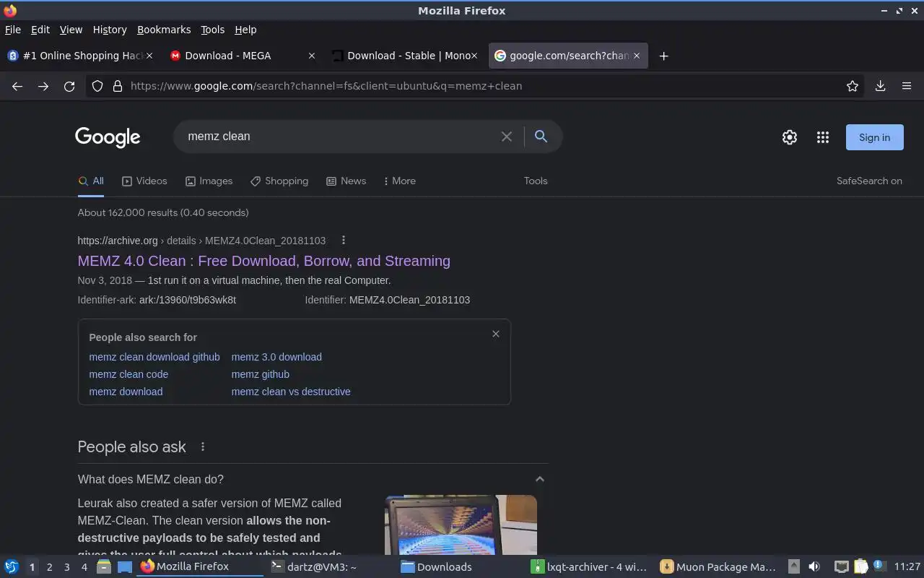Go back to the previous page
The image size is (924, 578).
17,86
